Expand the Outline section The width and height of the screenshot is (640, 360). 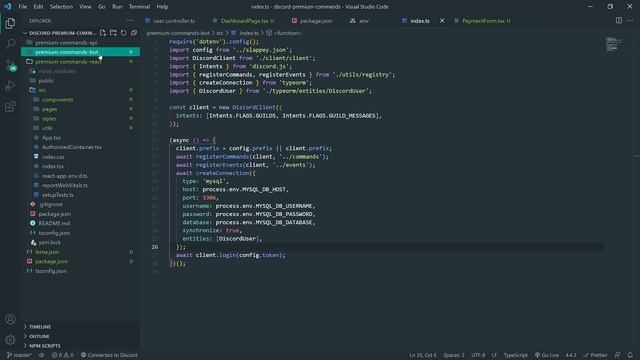click(x=81, y=336)
